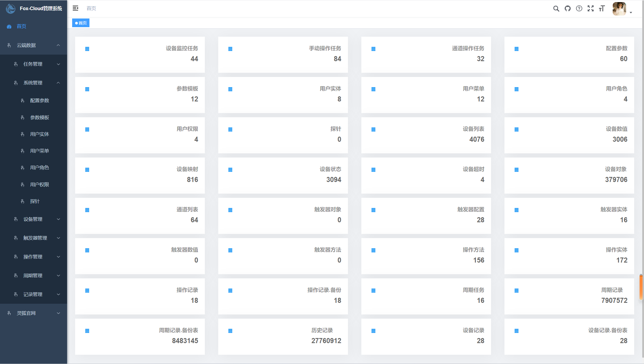
Task: Open 探针 in the sidebar
Action: [x=33, y=201]
